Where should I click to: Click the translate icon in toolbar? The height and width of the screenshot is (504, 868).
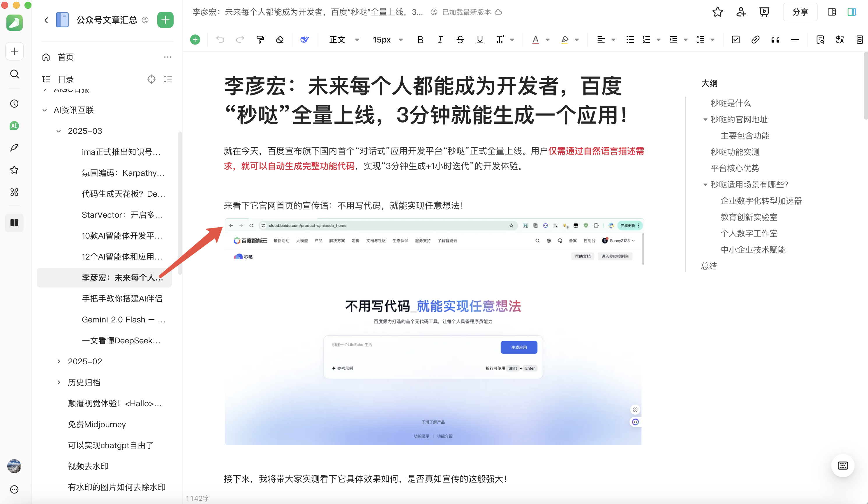[x=840, y=40]
